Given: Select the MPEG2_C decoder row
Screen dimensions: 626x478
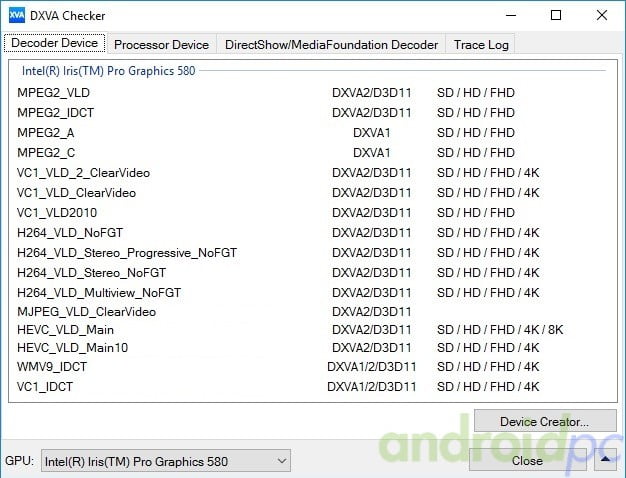Looking at the screenshot, I should tap(313, 153).
